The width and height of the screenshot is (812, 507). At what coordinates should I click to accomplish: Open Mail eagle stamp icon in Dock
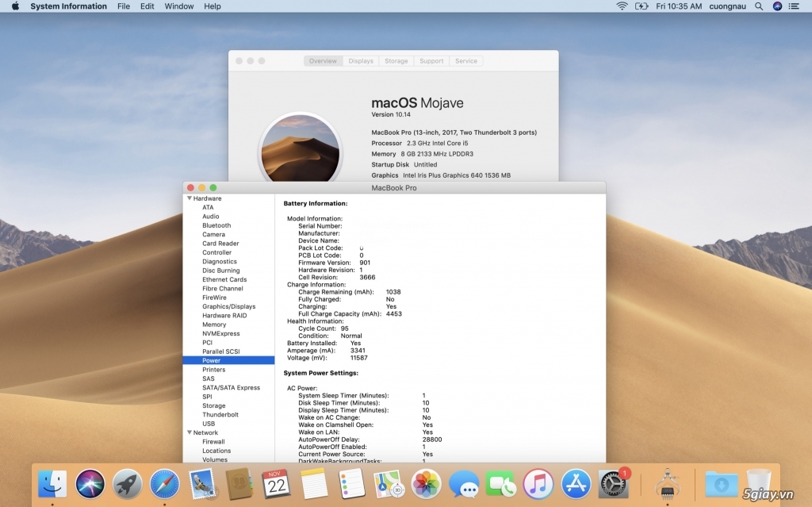tap(202, 484)
